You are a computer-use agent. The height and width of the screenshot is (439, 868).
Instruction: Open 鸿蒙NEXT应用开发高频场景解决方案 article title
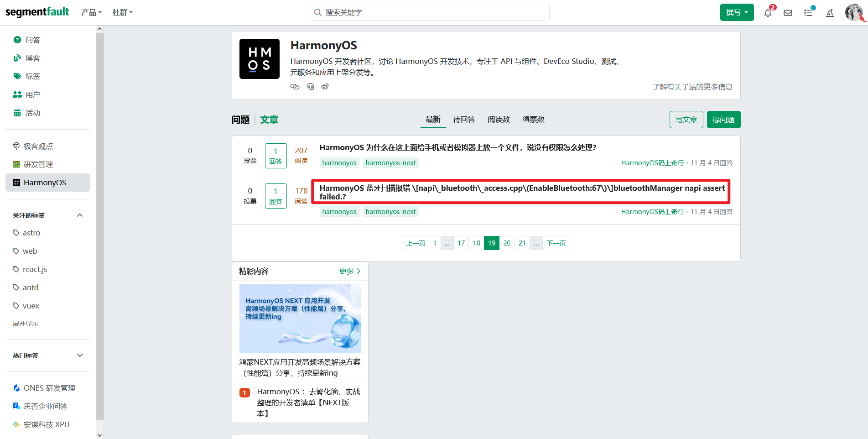click(x=300, y=367)
